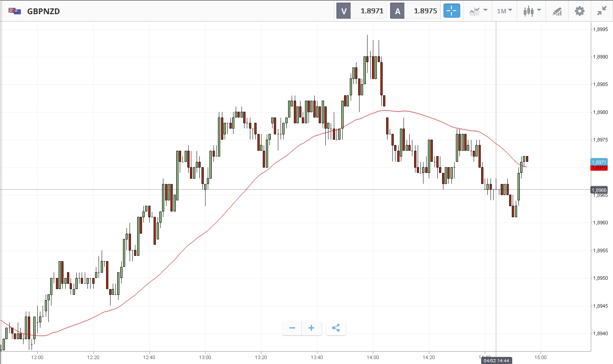
Task: Click the 1,8940 price axis label
Action: (x=601, y=333)
